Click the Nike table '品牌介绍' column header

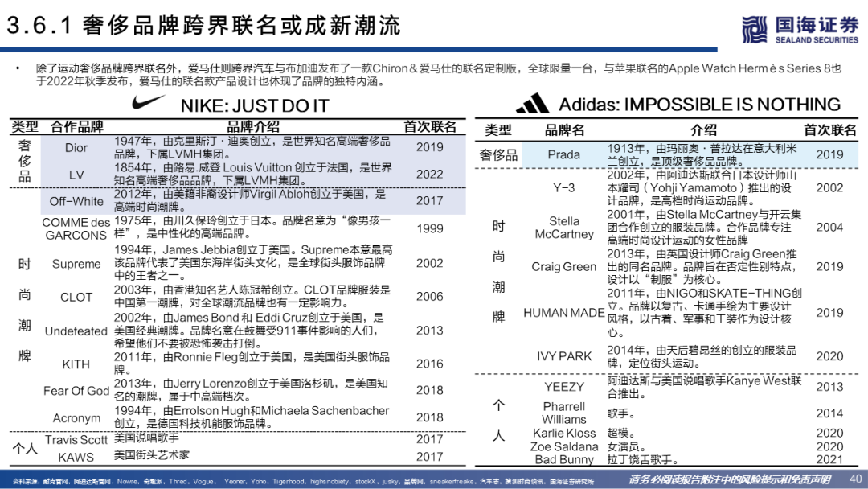tap(253, 127)
